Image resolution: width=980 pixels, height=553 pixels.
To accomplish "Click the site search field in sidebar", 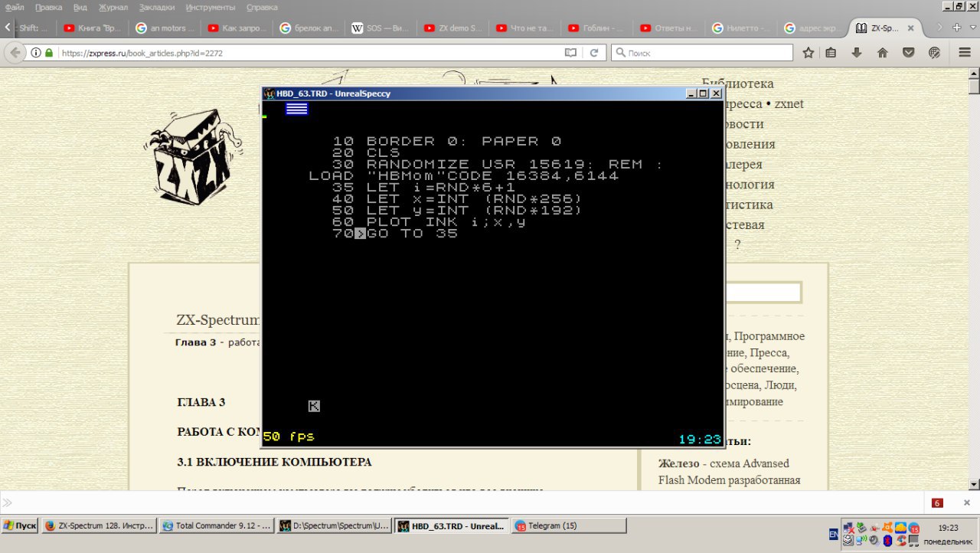I will pyautogui.click(x=763, y=293).
